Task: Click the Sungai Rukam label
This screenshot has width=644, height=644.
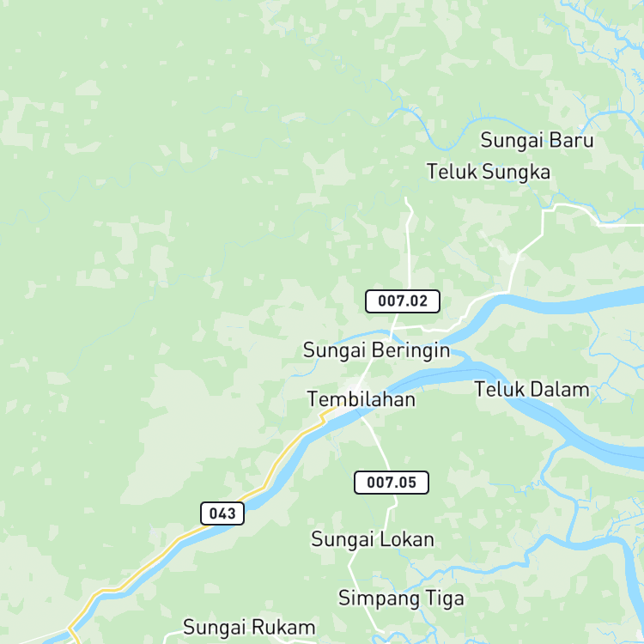Action: (x=249, y=627)
